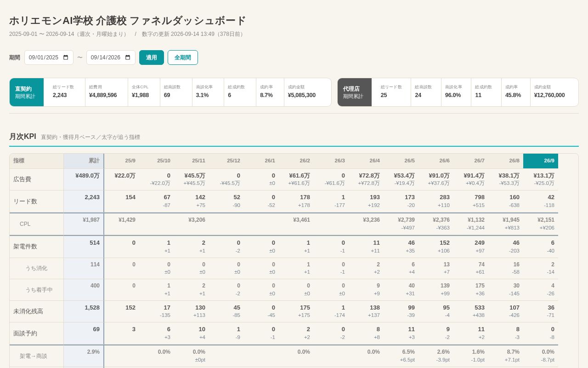Click the 適用 apply button

point(152,57)
